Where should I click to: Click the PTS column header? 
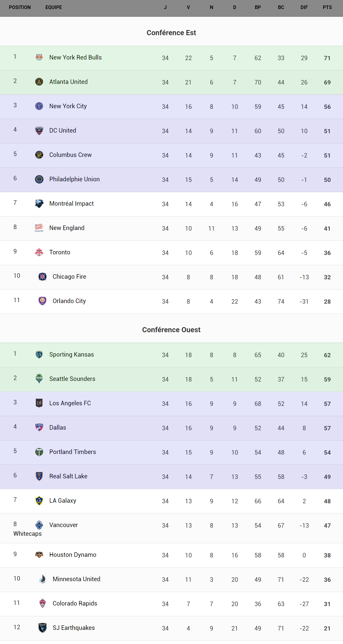click(327, 7)
